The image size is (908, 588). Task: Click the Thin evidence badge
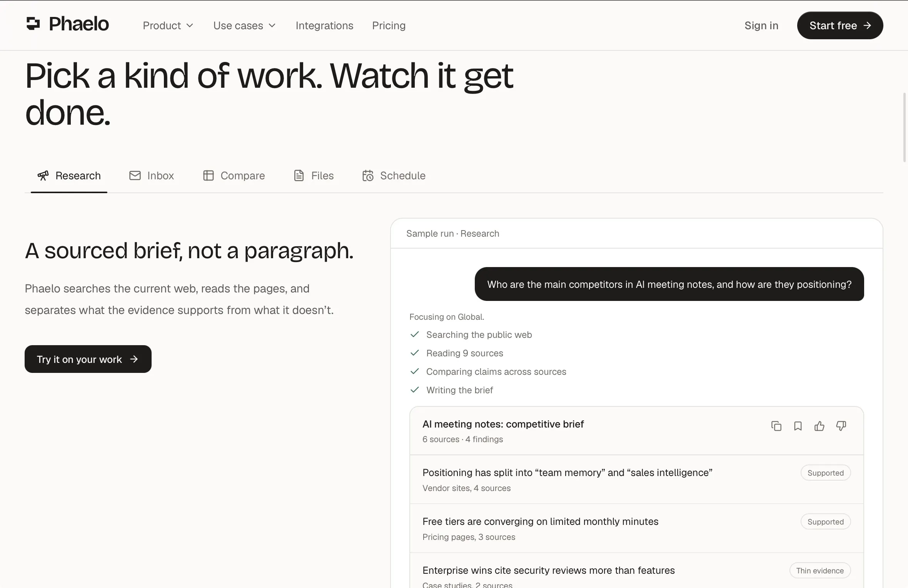(x=820, y=570)
